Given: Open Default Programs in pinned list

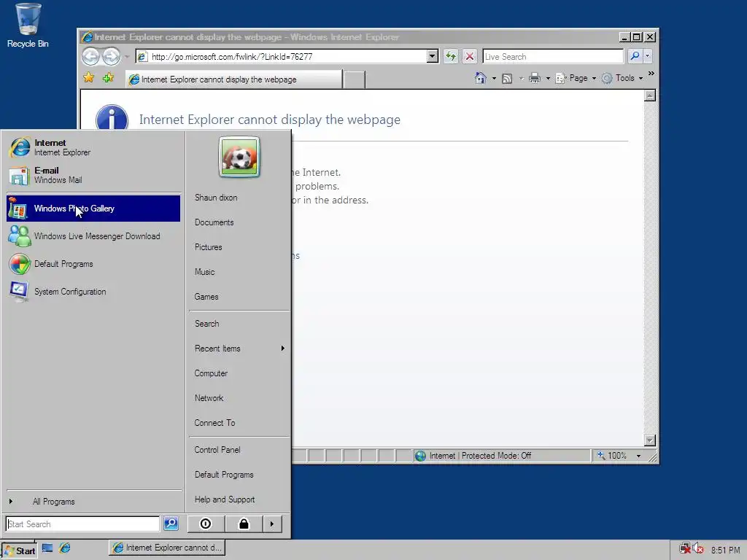Looking at the screenshot, I should coord(93,264).
